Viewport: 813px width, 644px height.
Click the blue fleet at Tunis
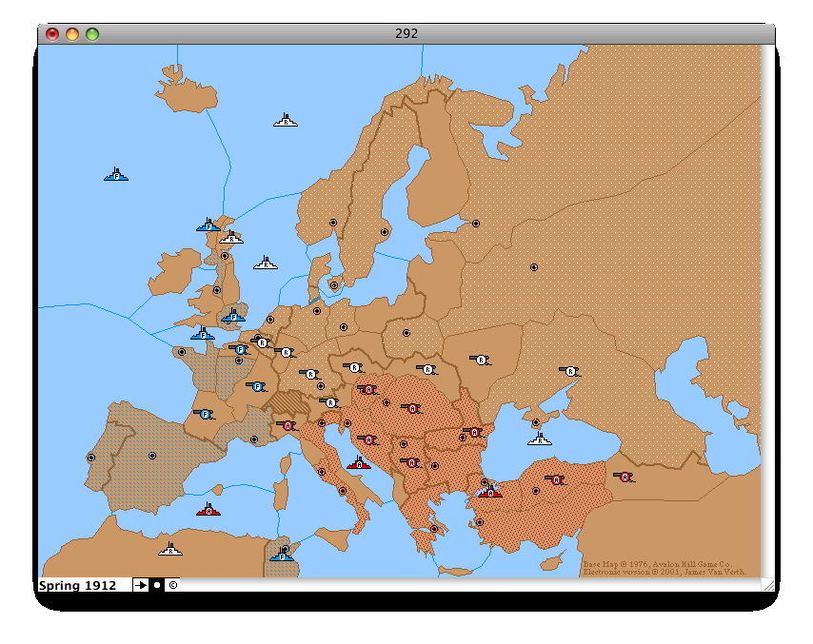pyautogui.click(x=282, y=555)
